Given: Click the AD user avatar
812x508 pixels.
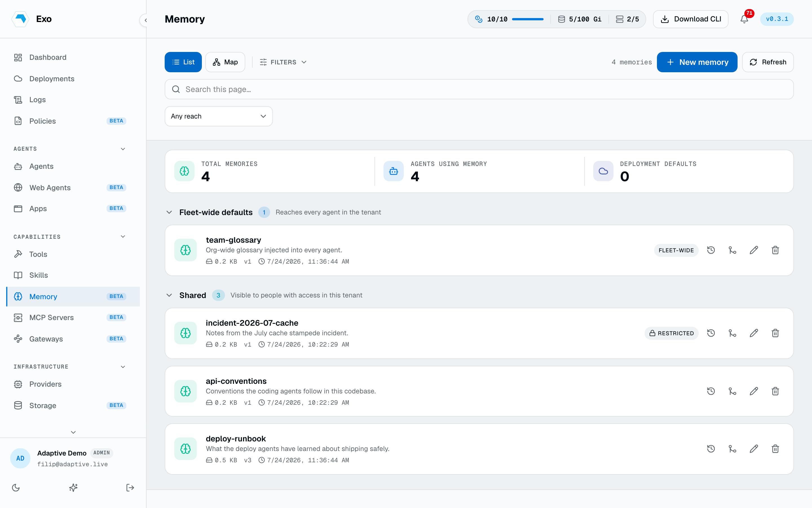Looking at the screenshot, I should (x=20, y=458).
